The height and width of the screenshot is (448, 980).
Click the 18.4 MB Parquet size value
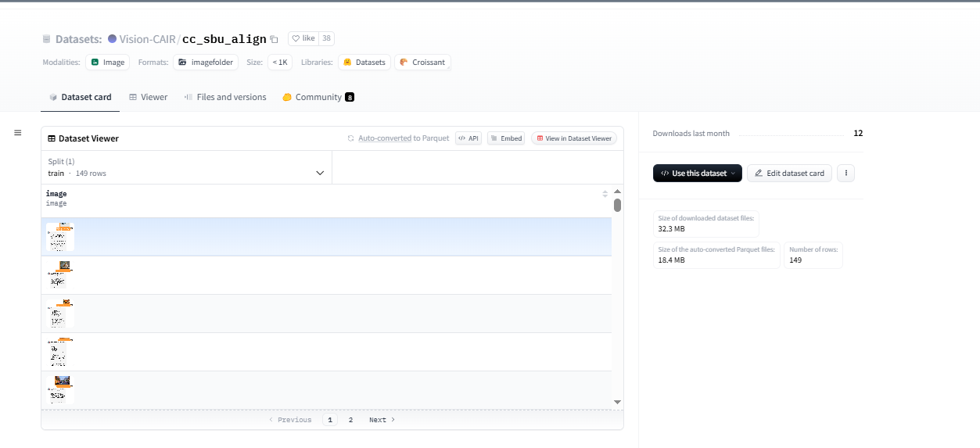[x=672, y=260]
